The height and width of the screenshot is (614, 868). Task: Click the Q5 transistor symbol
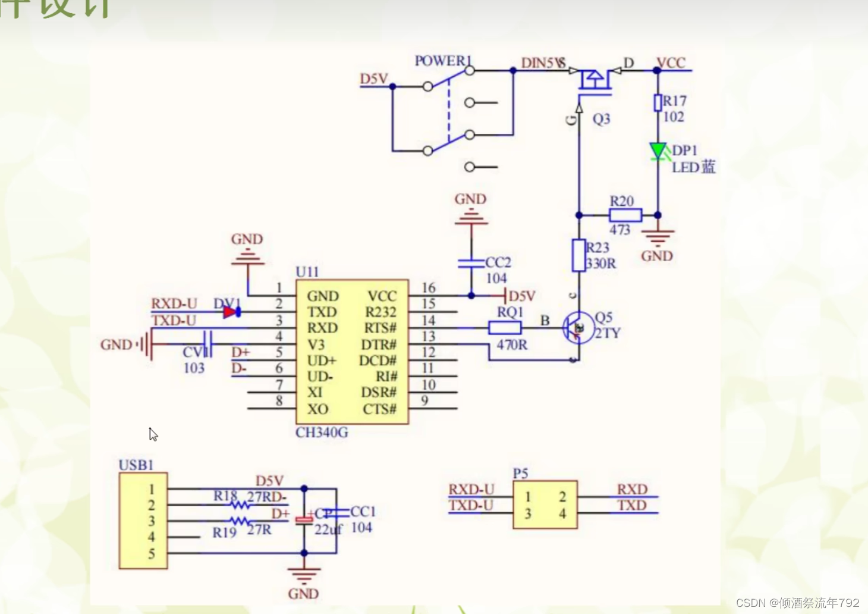tap(578, 327)
